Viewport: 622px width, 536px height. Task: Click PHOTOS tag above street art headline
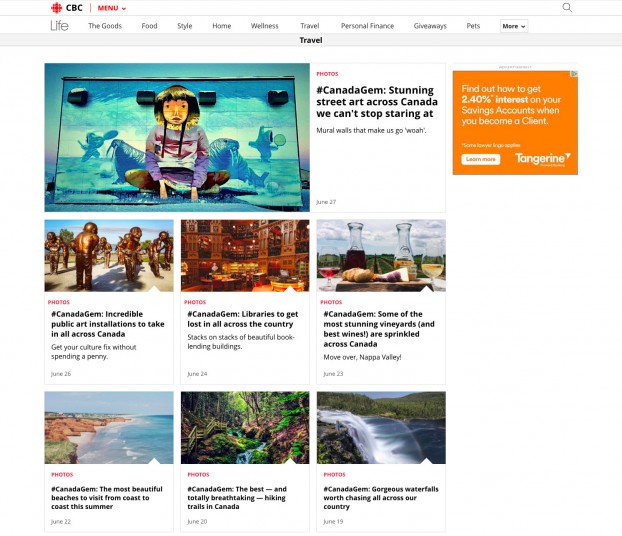click(327, 74)
